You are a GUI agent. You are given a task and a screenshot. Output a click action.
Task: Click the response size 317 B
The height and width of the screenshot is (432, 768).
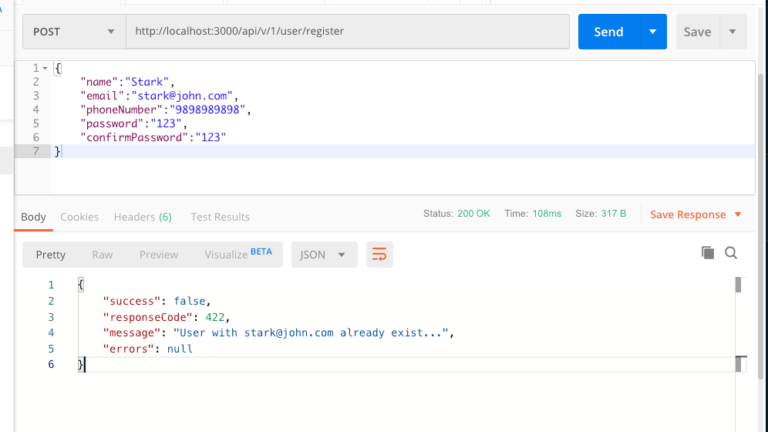pyautogui.click(x=614, y=214)
